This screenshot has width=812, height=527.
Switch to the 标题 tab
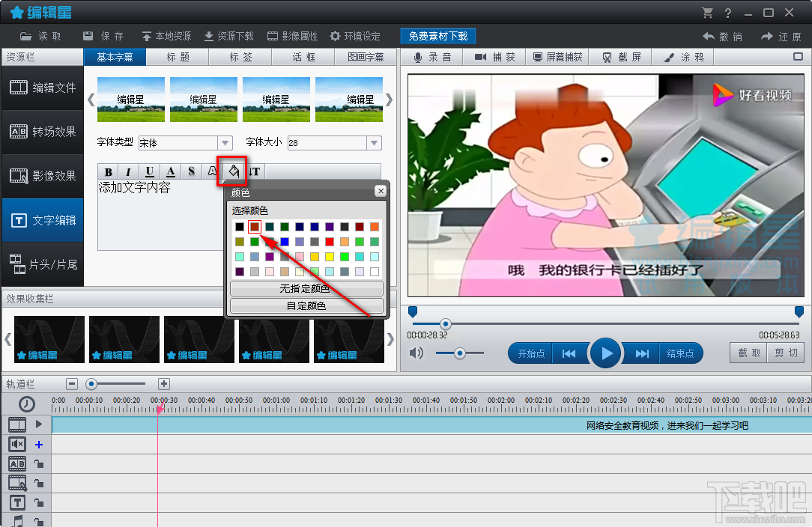point(178,57)
